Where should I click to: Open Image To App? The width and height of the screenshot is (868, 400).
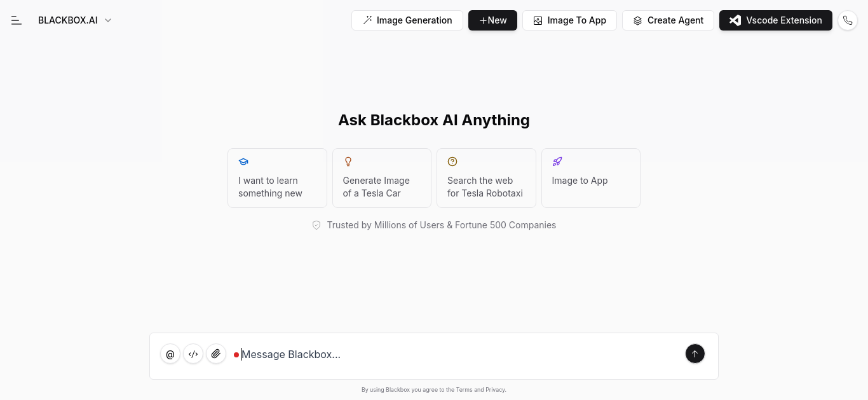[x=569, y=20]
